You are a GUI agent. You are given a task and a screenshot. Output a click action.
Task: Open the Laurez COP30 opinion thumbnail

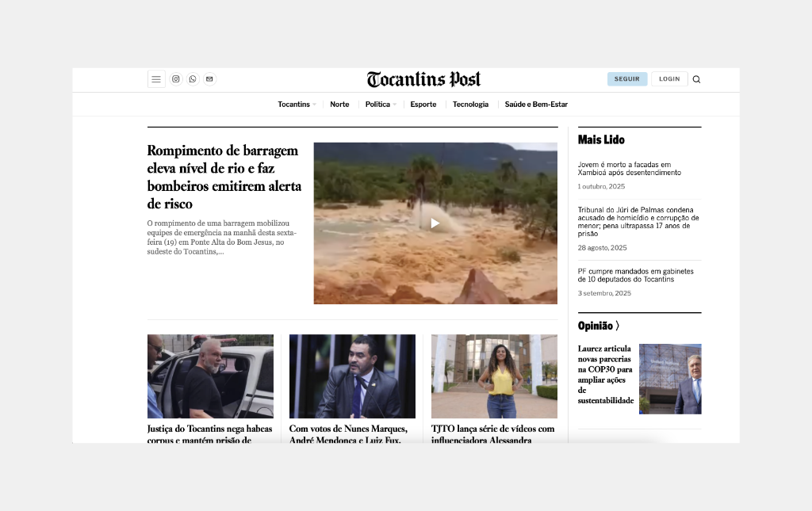pos(670,379)
